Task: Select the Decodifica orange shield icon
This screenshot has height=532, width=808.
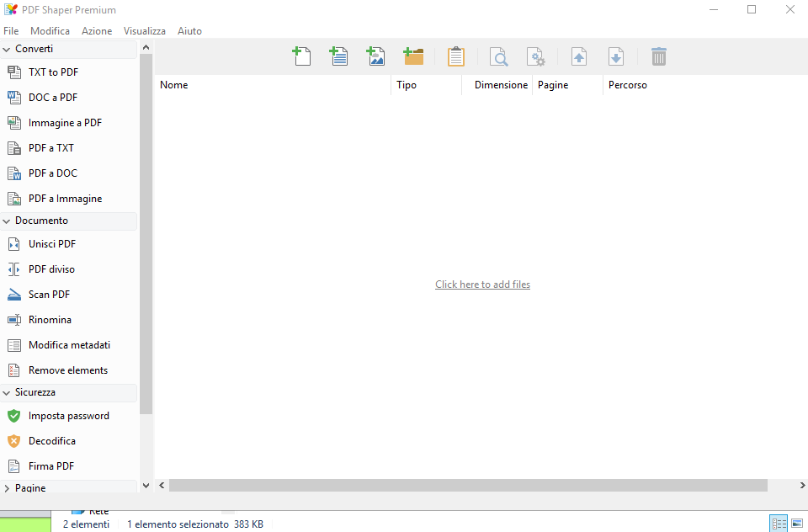Action: coord(14,441)
